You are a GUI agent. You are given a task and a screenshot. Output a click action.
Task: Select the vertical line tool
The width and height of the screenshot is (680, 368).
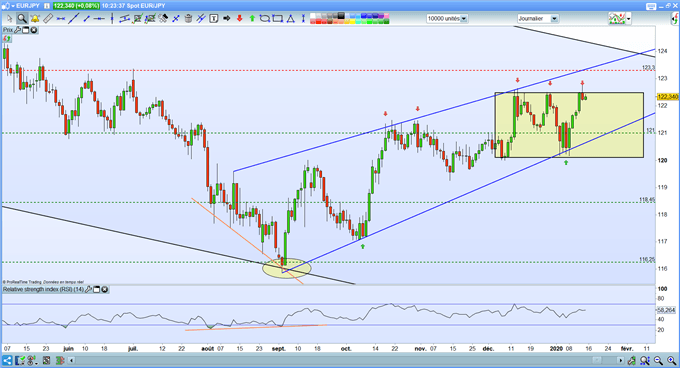[112, 19]
